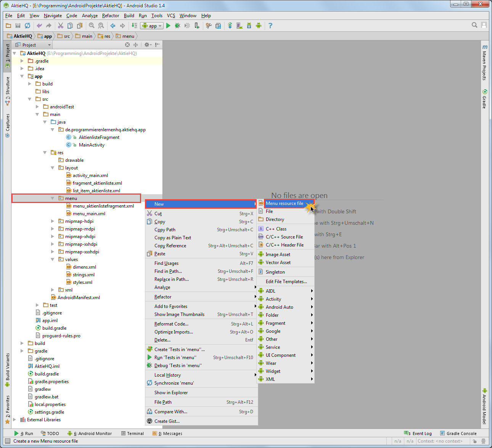
Task: Expand External Libraries node
Action: point(14,420)
